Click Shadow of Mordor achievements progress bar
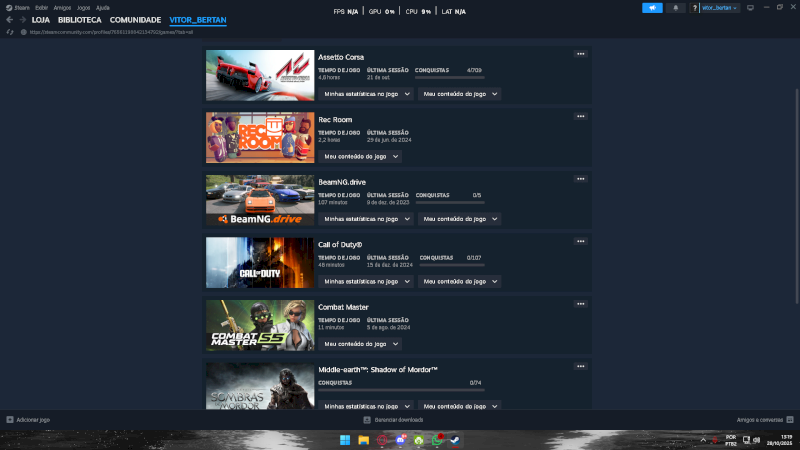800x450 pixels. (x=401, y=390)
